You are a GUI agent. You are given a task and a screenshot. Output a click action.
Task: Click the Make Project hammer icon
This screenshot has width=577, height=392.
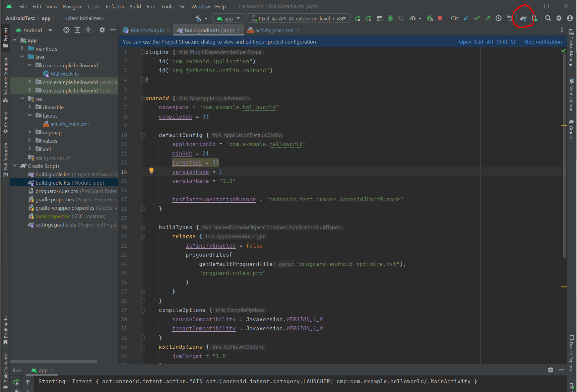click(198, 18)
